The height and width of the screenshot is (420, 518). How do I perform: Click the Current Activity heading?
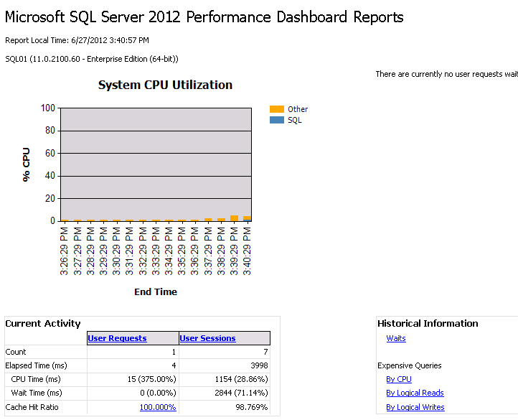[43, 323]
